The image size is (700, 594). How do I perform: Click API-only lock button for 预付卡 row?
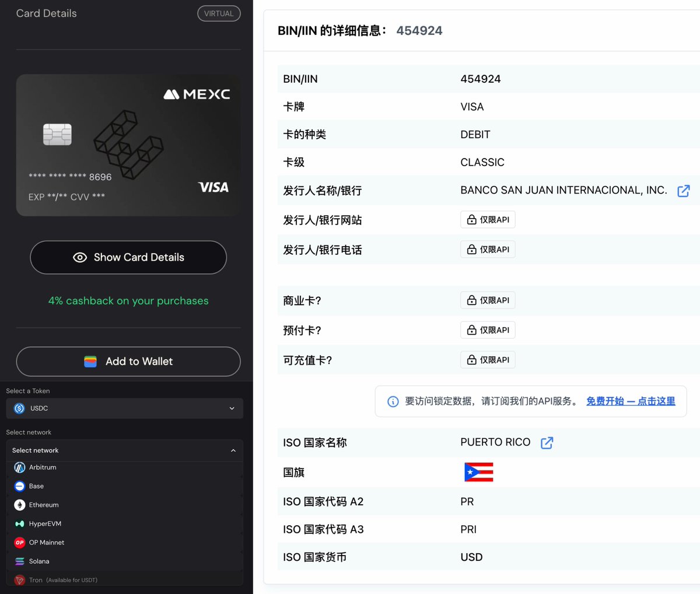click(488, 330)
